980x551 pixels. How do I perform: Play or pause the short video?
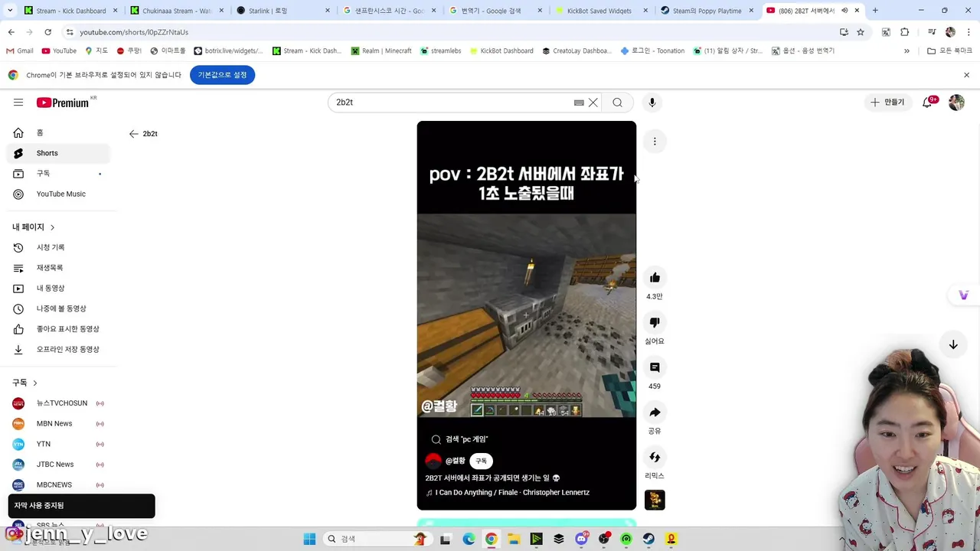click(527, 315)
